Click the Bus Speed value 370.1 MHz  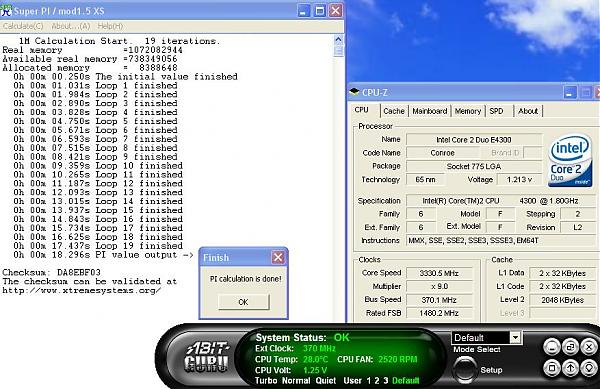[x=439, y=299]
